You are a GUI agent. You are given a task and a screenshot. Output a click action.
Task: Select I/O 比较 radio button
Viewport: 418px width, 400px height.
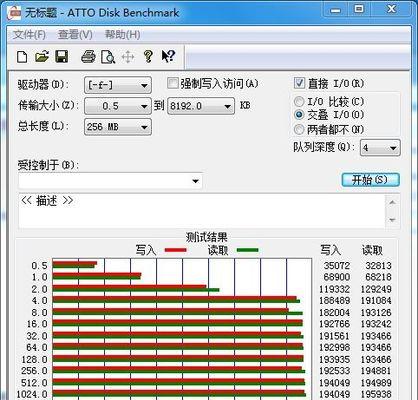[x=299, y=101]
